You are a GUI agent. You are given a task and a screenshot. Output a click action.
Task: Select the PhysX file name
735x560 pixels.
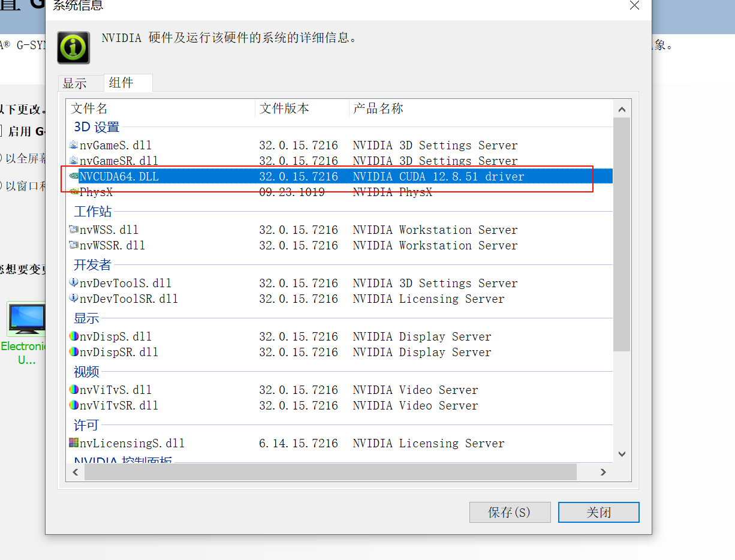[96, 192]
